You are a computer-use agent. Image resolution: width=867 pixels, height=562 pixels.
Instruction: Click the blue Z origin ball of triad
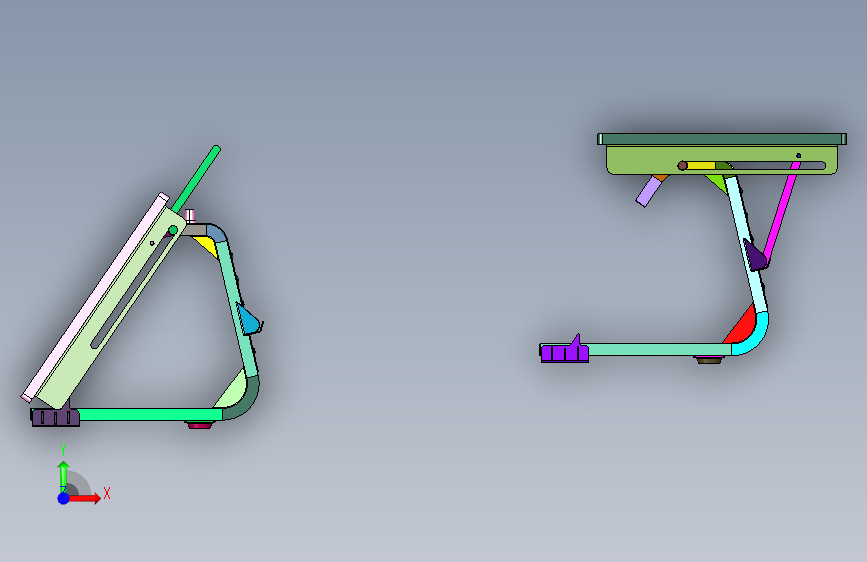(x=63, y=498)
